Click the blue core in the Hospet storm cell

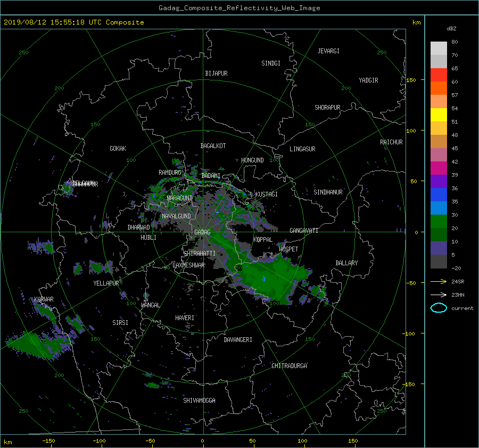click(x=264, y=279)
